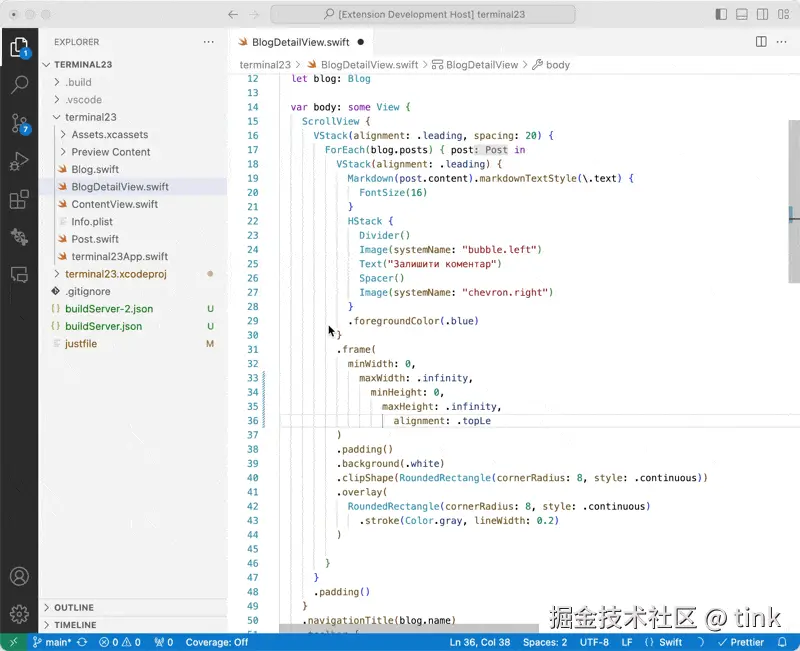Open the customize layout icon
The height and width of the screenshot is (651, 800).
pos(784,14)
